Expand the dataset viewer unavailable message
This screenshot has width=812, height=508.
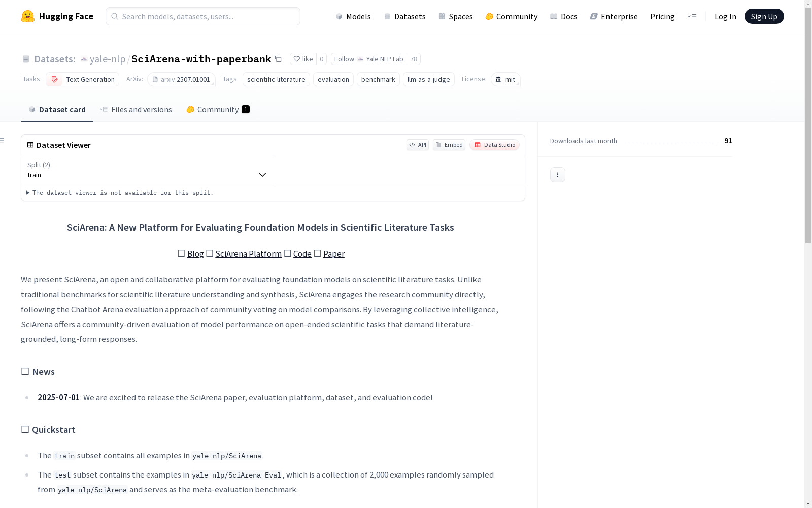point(120,193)
